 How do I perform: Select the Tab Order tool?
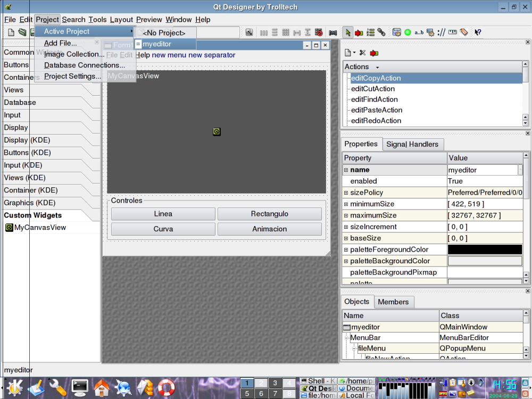click(370, 32)
